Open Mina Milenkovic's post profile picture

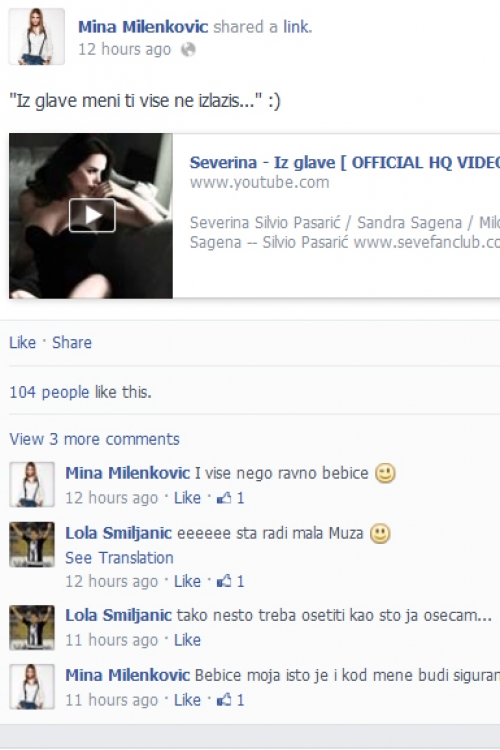point(37,36)
